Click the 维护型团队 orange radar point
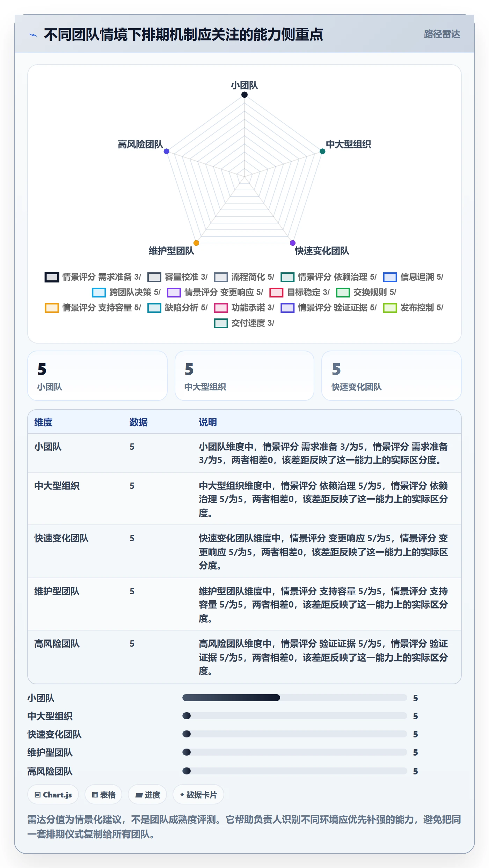Screen dimensions: 489x868 (196, 243)
